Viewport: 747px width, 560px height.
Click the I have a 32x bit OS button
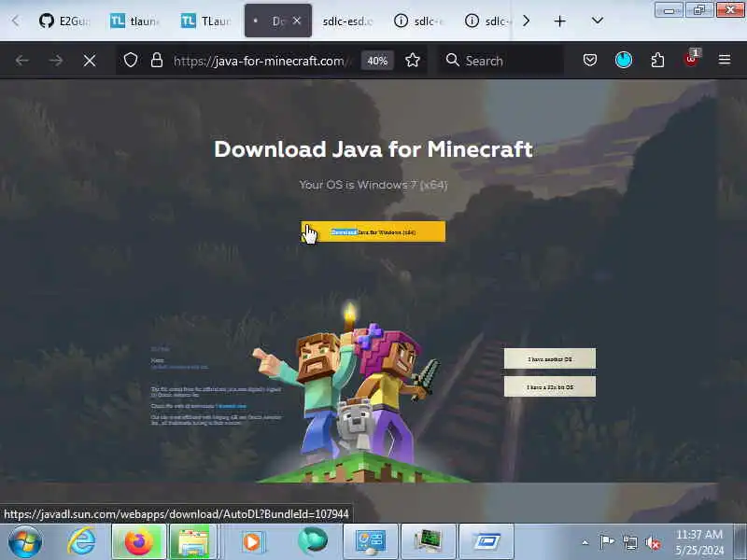[550, 387]
